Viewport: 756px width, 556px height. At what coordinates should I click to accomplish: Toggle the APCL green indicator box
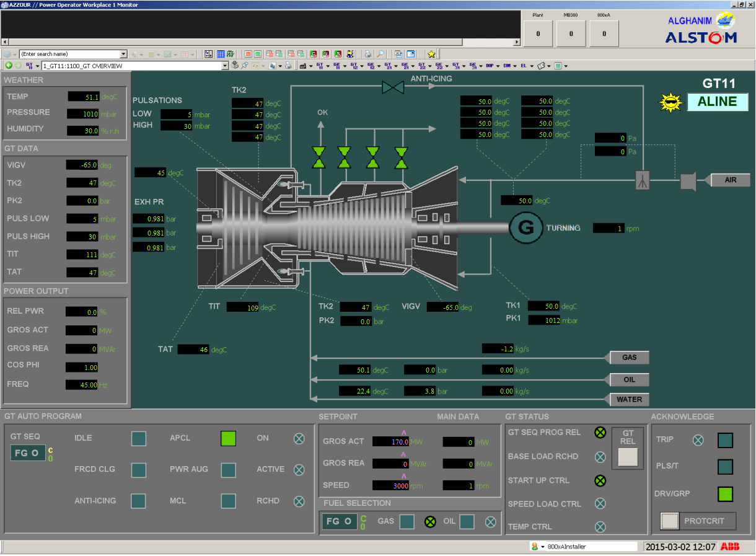229,438
